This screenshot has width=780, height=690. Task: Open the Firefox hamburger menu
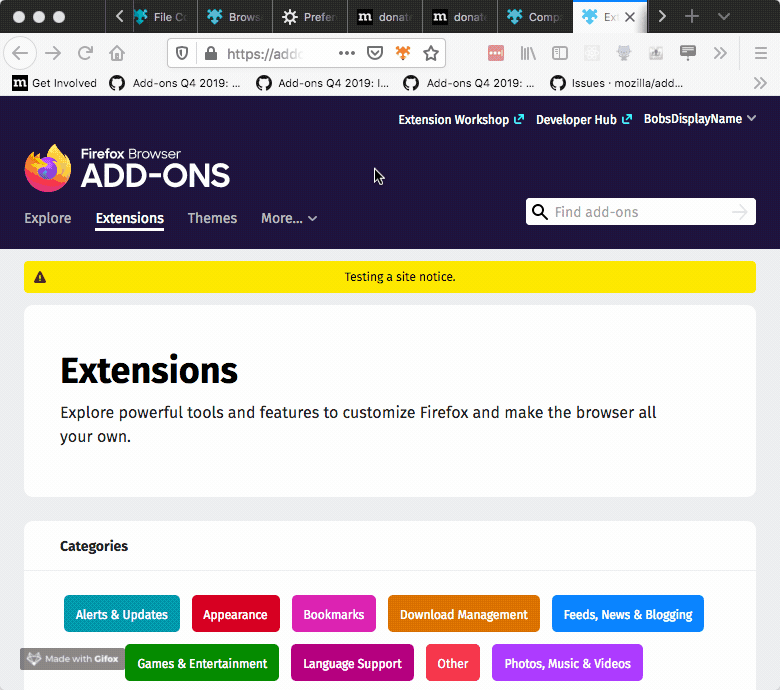761,53
